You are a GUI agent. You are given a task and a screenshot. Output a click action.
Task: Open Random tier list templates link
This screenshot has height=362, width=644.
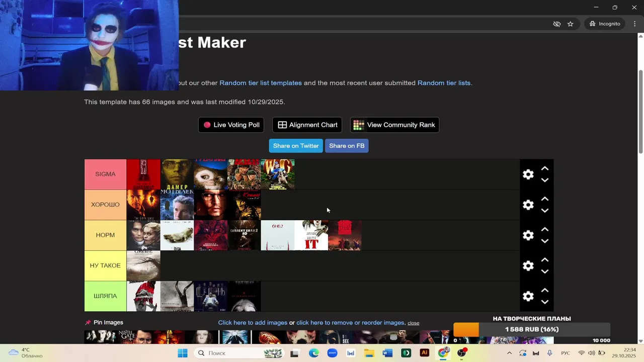click(x=261, y=83)
